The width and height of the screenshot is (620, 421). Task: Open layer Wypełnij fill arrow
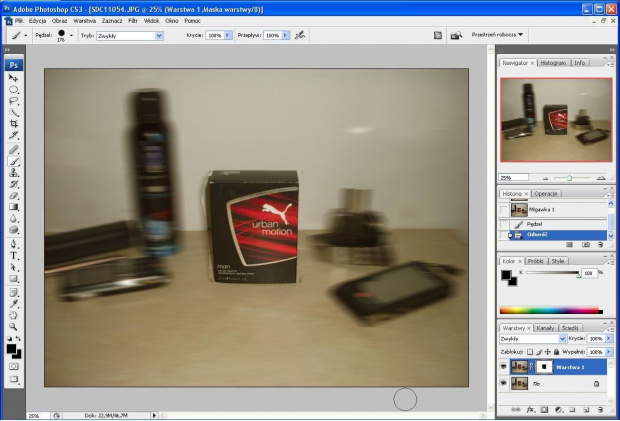tap(608, 352)
